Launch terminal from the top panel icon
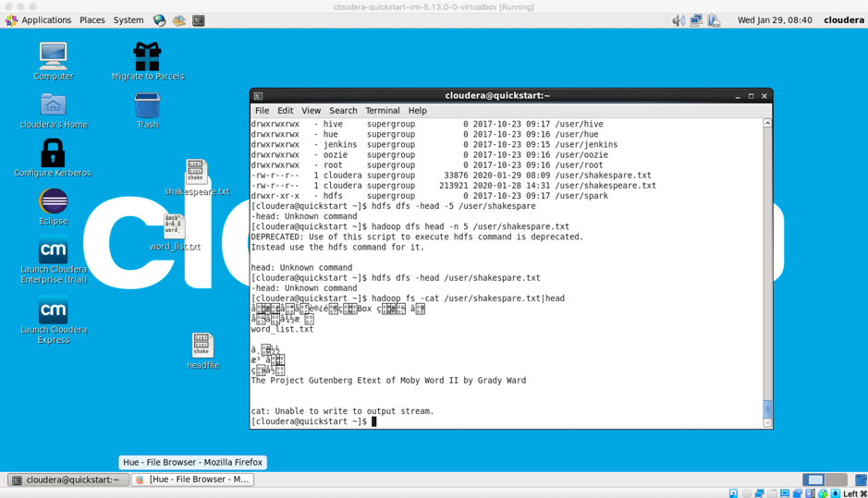868x498 pixels. tap(198, 20)
